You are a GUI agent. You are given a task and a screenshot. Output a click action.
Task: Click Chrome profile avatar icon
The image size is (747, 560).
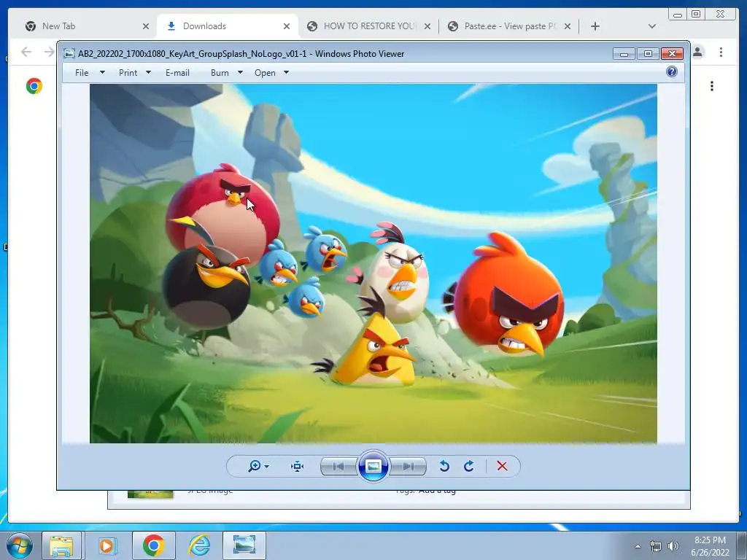[x=698, y=52]
